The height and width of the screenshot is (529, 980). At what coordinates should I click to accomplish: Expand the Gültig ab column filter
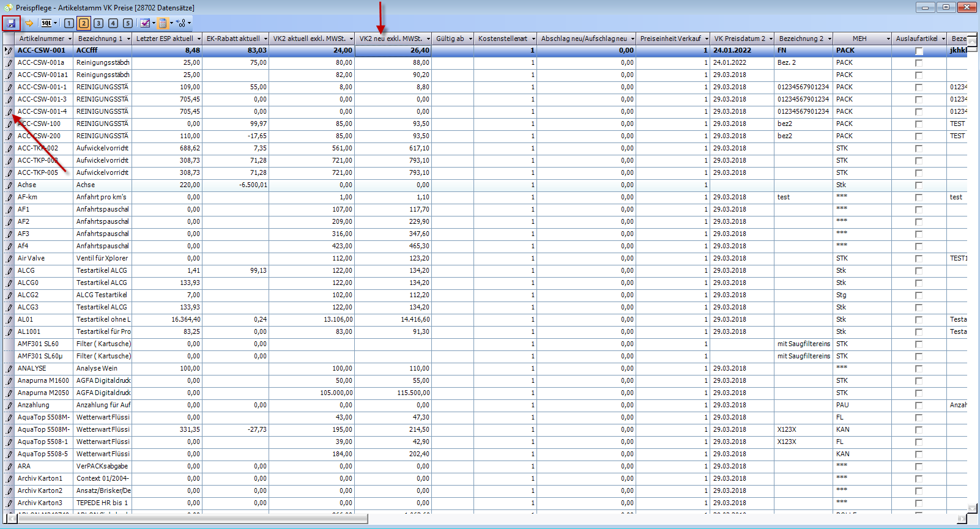[x=470, y=39]
